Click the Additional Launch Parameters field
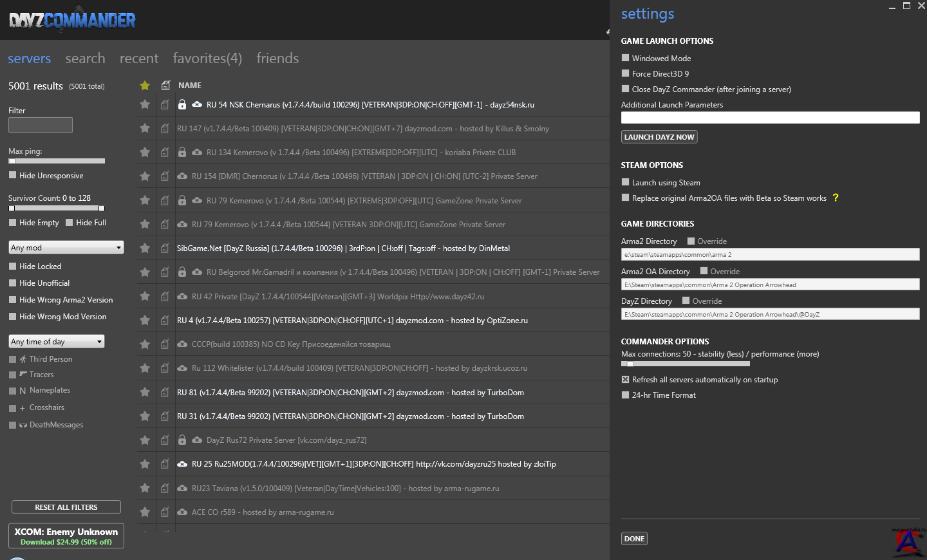The image size is (927, 560). click(770, 118)
